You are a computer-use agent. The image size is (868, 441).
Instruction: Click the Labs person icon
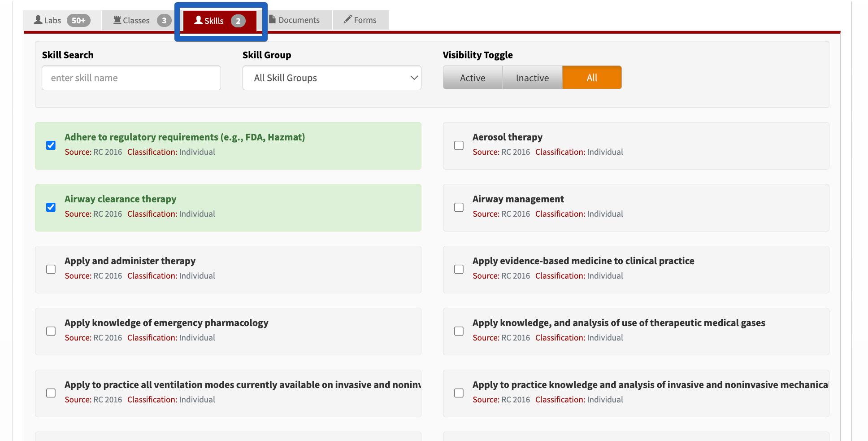click(x=39, y=20)
